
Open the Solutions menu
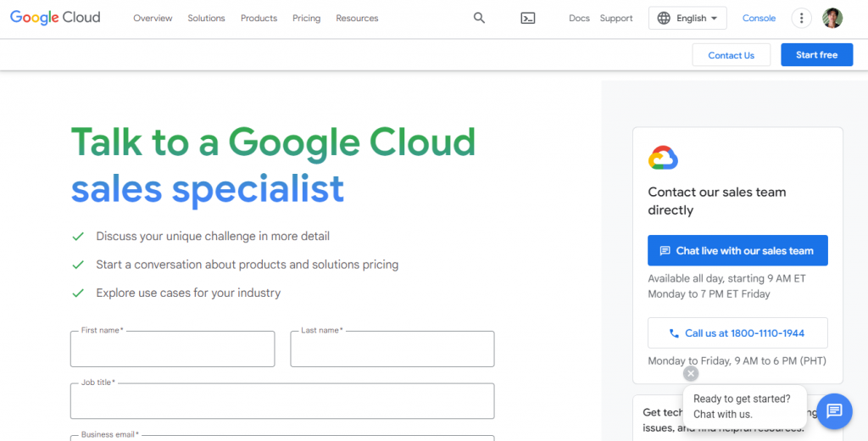pos(206,18)
